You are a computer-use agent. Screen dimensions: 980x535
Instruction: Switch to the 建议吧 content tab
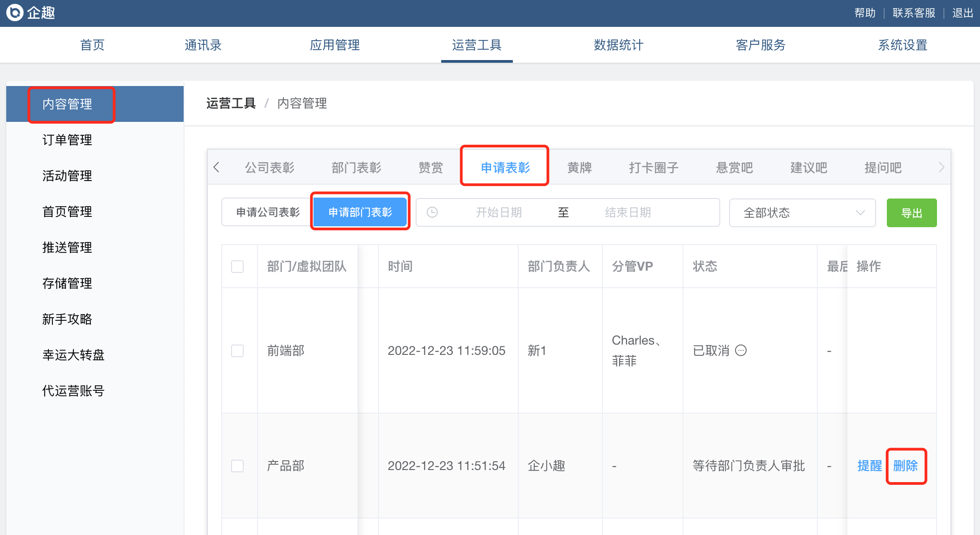tap(809, 168)
